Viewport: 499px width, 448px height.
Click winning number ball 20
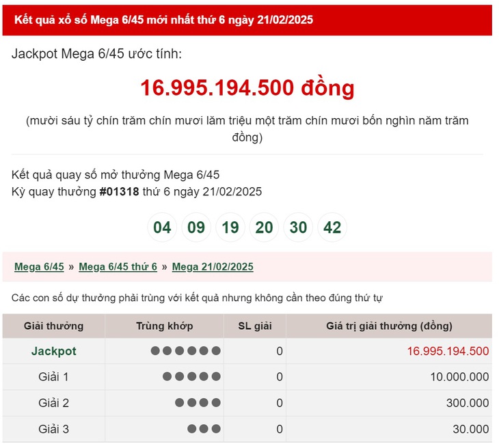click(264, 227)
